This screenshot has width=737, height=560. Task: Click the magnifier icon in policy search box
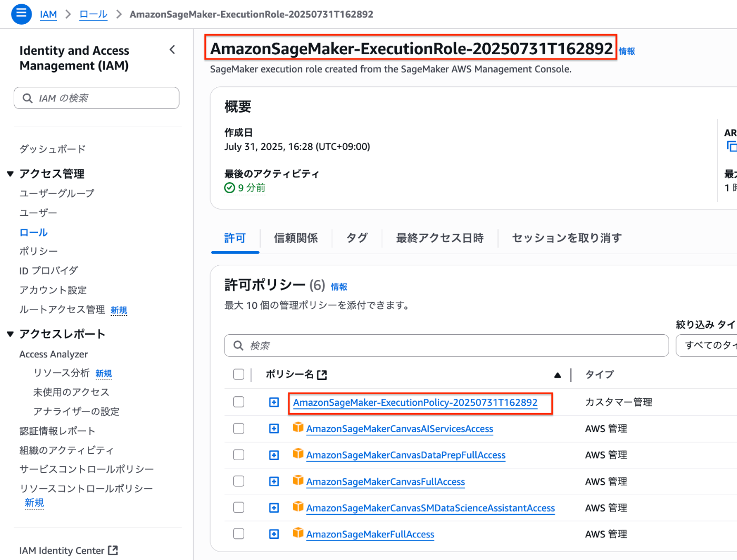[238, 346]
